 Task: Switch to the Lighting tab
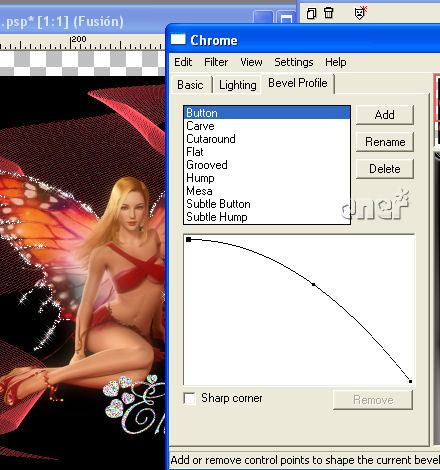coord(238,85)
